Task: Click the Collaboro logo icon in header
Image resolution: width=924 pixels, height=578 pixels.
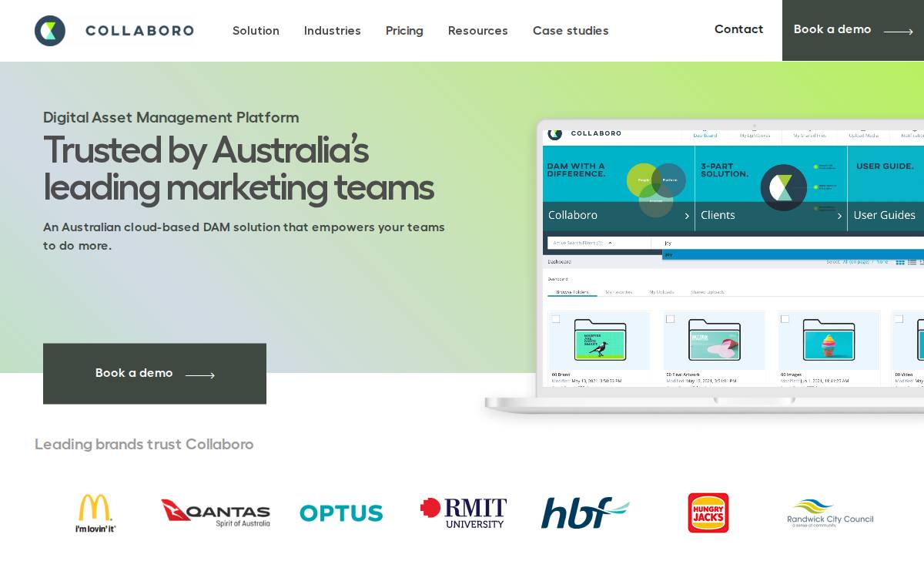Action: point(50,31)
